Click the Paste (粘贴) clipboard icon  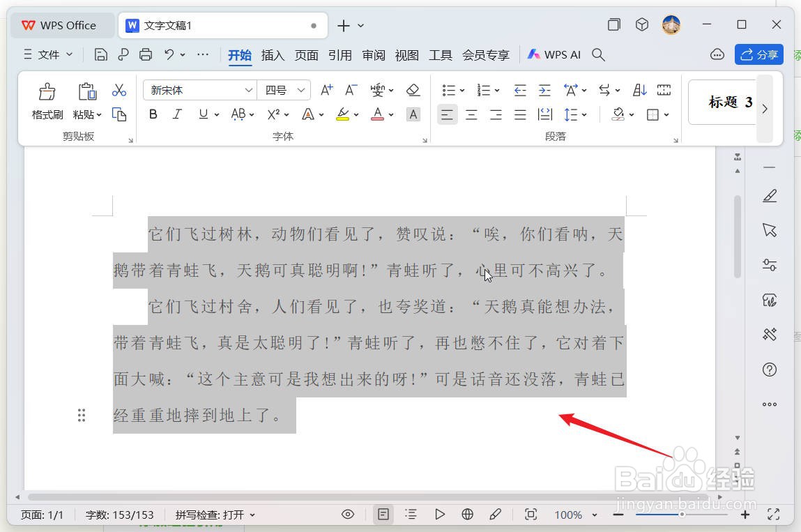pos(87,92)
